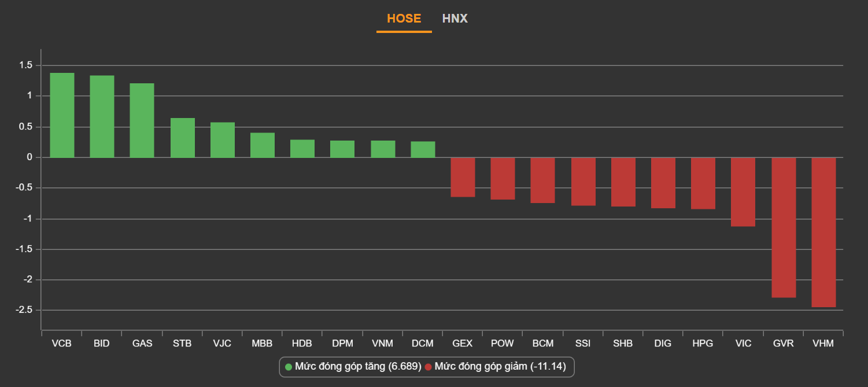Click the green legend dot
The image size is (868, 387).
point(289,367)
